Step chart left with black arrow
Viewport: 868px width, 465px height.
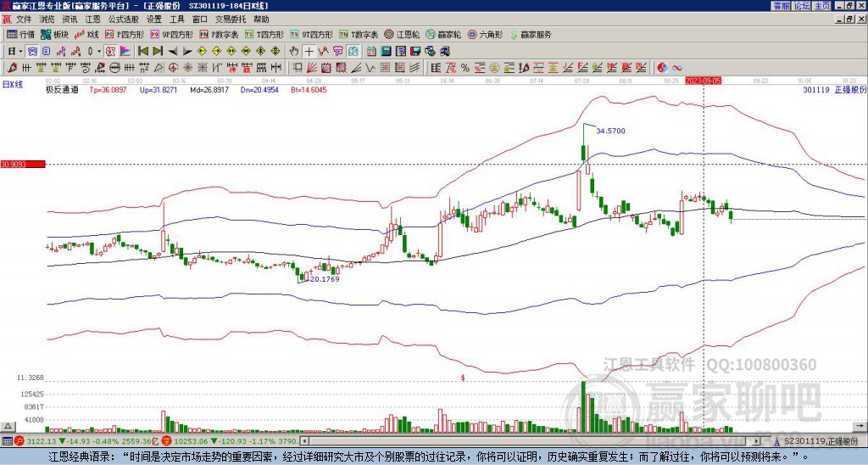tap(173, 52)
